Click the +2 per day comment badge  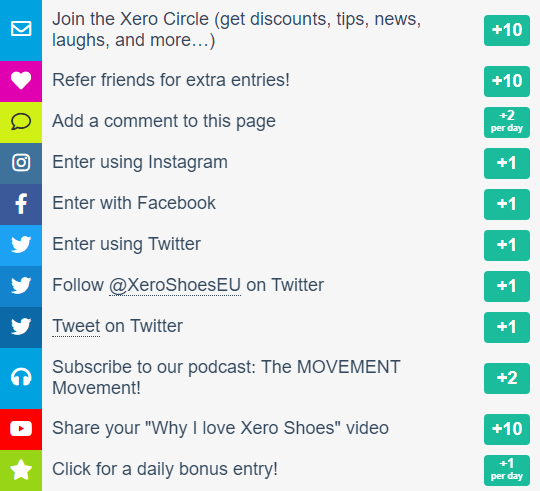[x=507, y=122]
